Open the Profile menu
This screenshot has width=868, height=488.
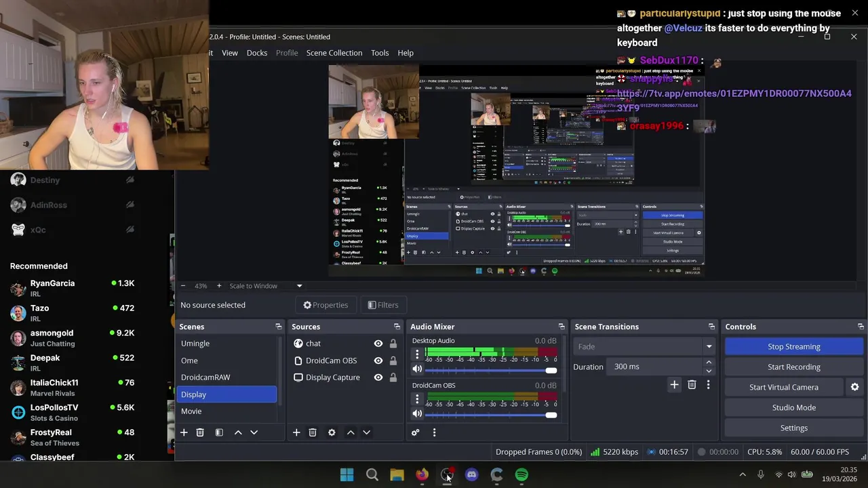(287, 53)
